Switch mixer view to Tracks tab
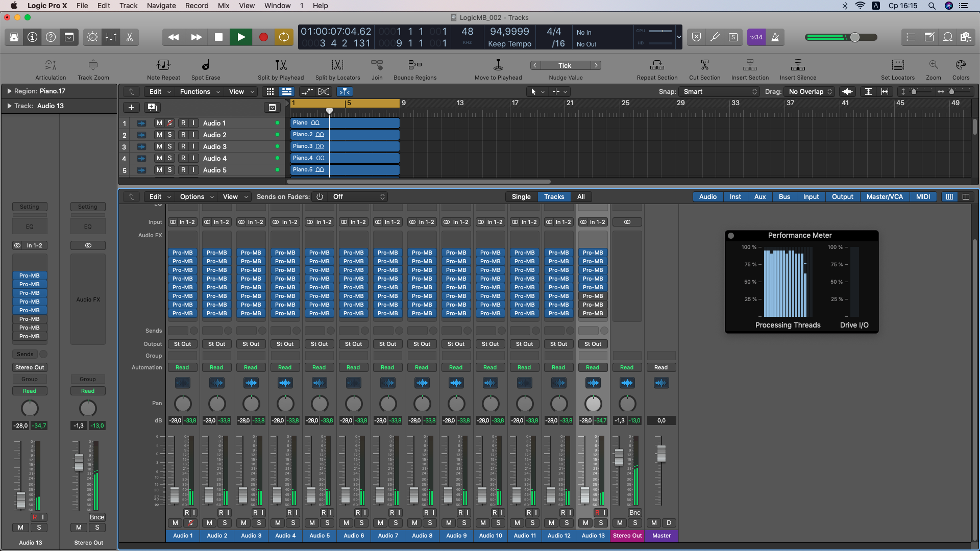The image size is (980, 551). [x=554, y=197]
